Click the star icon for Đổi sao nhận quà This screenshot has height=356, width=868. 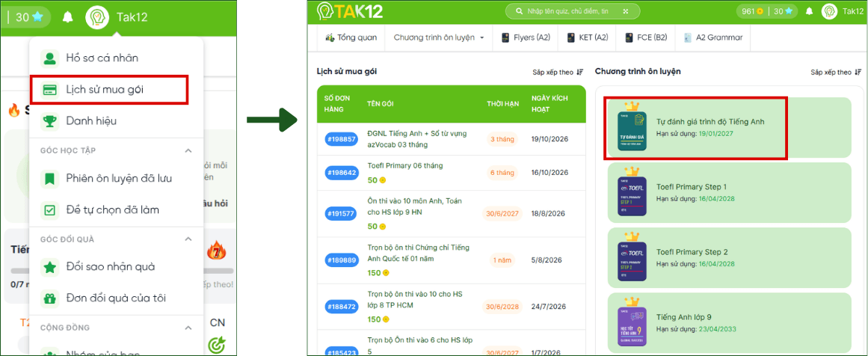(50, 267)
